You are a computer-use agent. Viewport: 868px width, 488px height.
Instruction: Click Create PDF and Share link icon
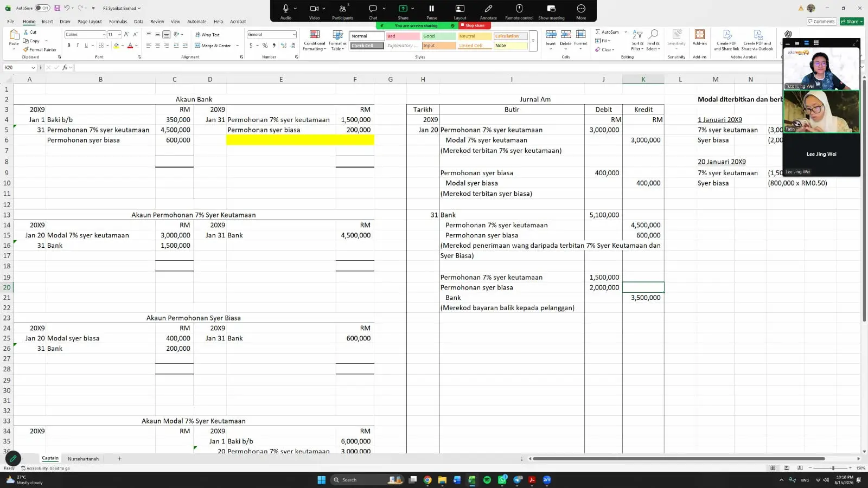coord(727,35)
